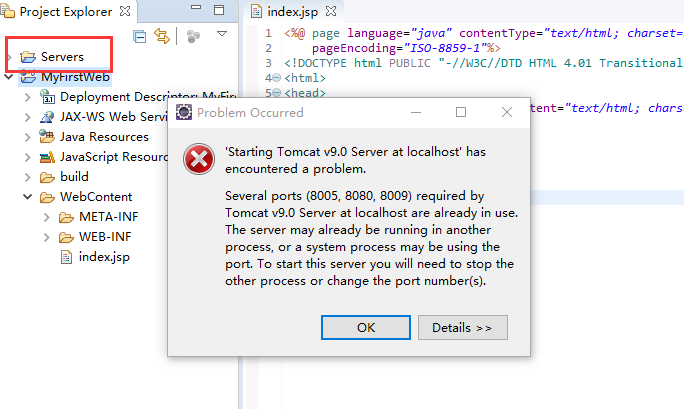The height and width of the screenshot is (409, 684).
Task: Click the Collapse All toolbar icon
Action: 140,37
